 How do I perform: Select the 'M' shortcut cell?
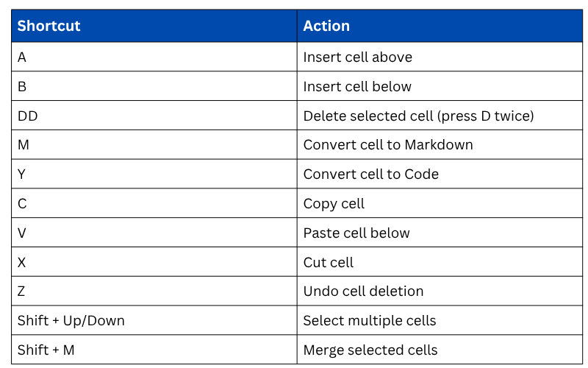tap(24, 145)
